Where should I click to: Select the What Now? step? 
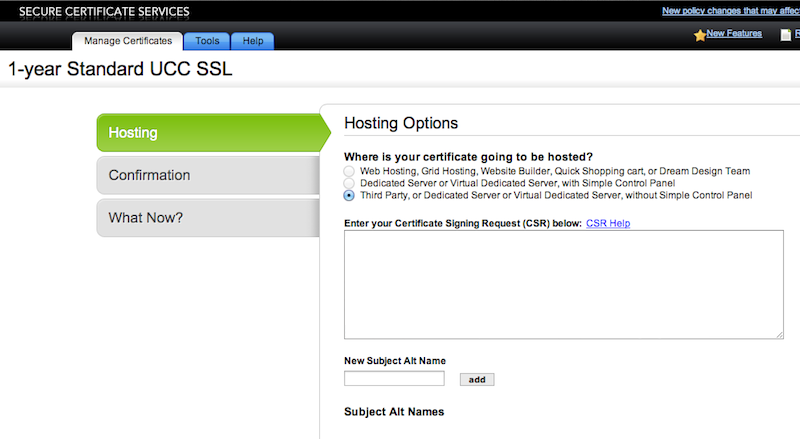click(x=207, y=218)
